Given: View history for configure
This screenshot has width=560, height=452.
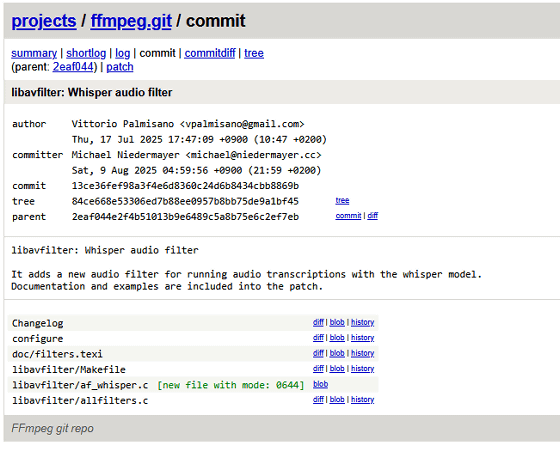Looking at the screenshot, I should click(x=362, y=337).
